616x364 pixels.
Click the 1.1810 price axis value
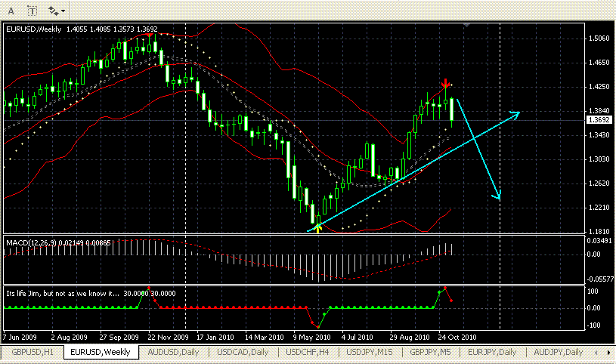coord(599,232)
